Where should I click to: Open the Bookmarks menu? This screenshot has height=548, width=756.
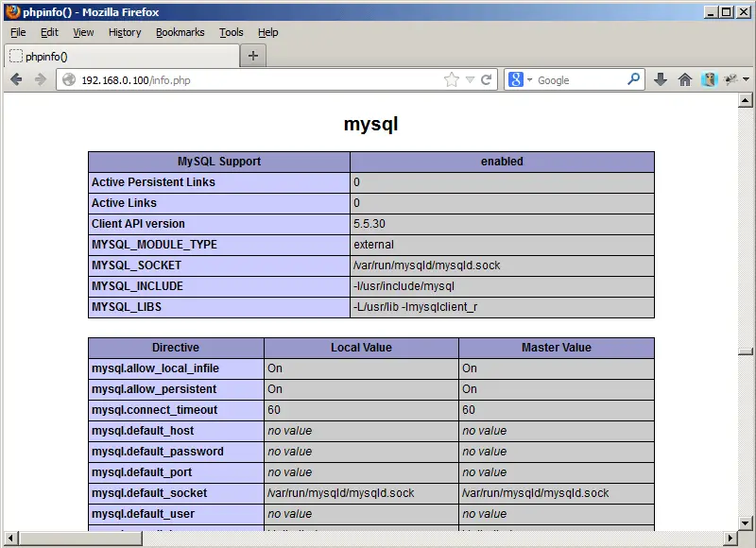coord(180,32)
